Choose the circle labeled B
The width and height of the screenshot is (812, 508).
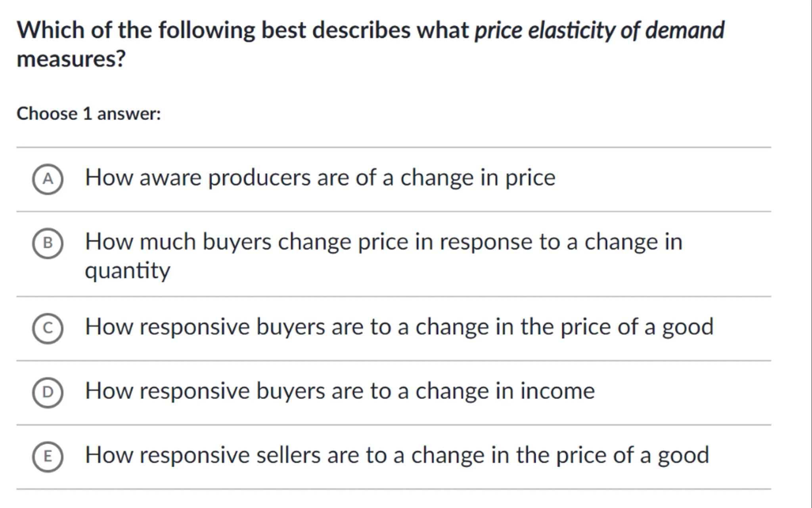coord(48,243)
